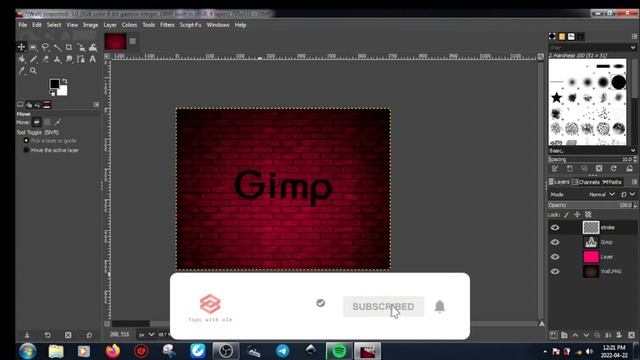Screen dimensions: 640x360
Task: Toggle lock alpha channel
Action: (588, 214)
